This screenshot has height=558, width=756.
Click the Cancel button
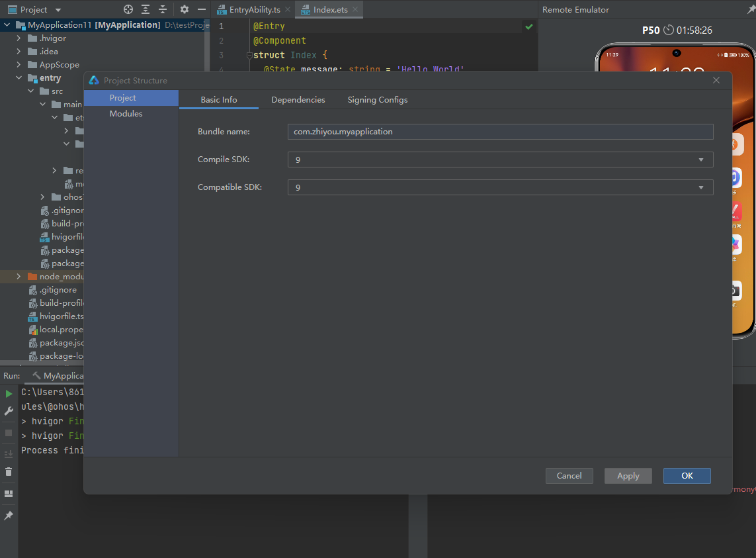569,476
